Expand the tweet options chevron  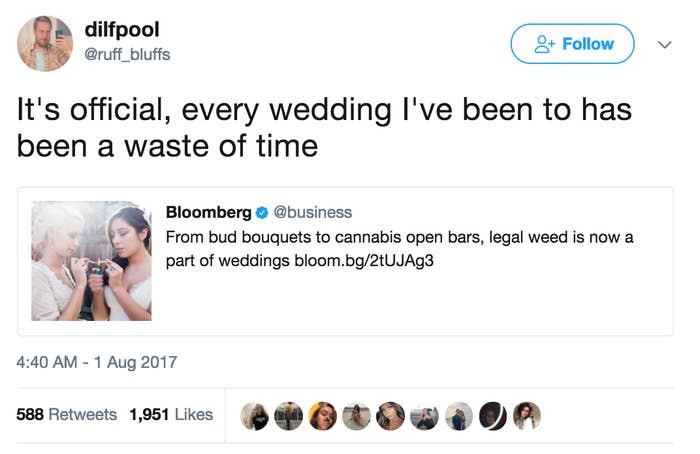point(665,45)
